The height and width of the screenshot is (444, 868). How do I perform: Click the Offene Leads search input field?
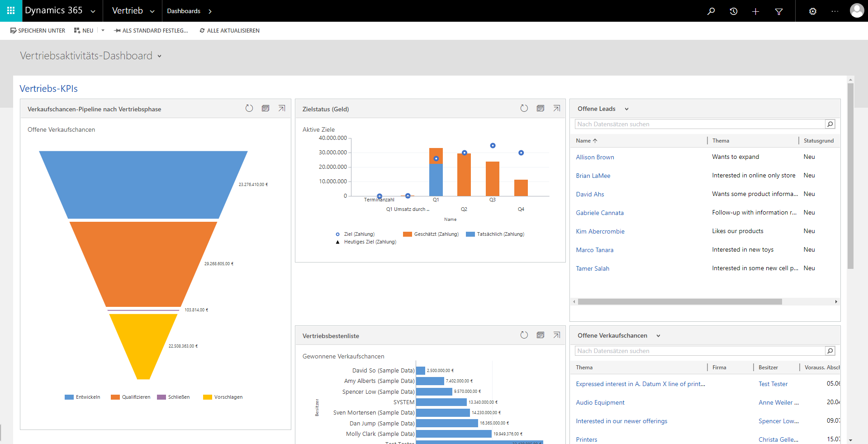700,124
